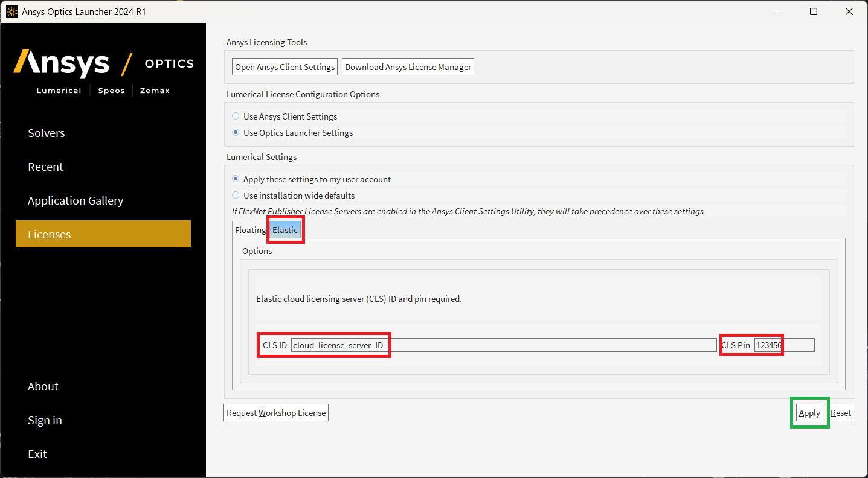
Task: Click the Ansys Optics Launcher title bar icon
Action: tap(11, 11)
